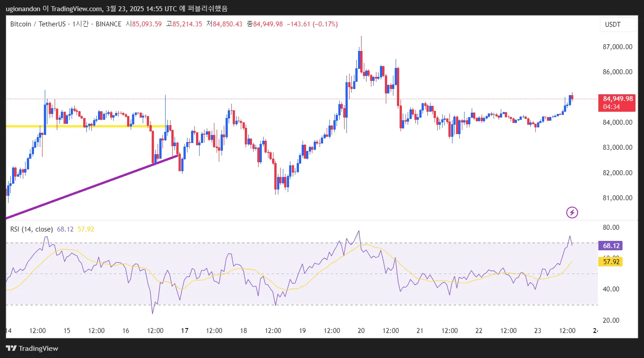Click the 87,000.00 price axis label
The height and width of the screenshot is (358, 644).
(617, 46)
